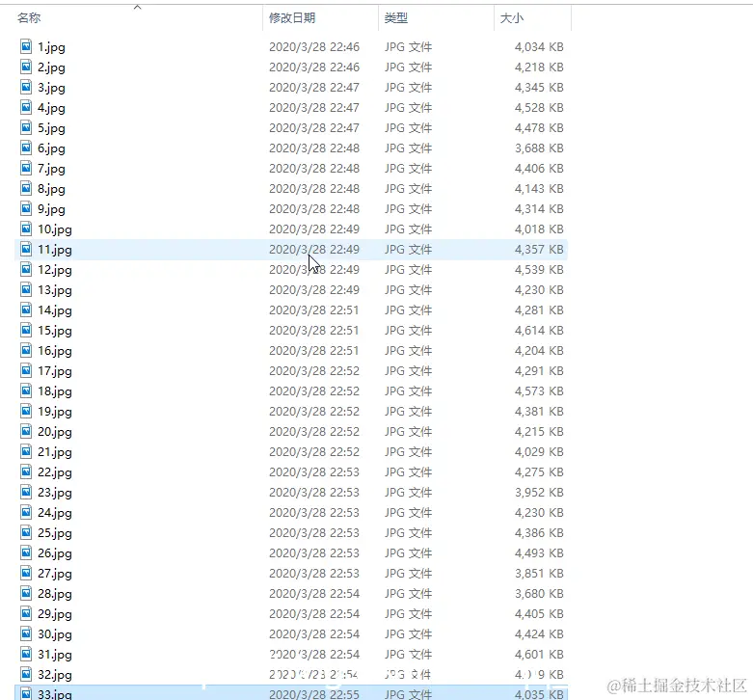This screenshot has width=753, height=700.
Task: Click the size value 4,357 KB
Action: 539,249
